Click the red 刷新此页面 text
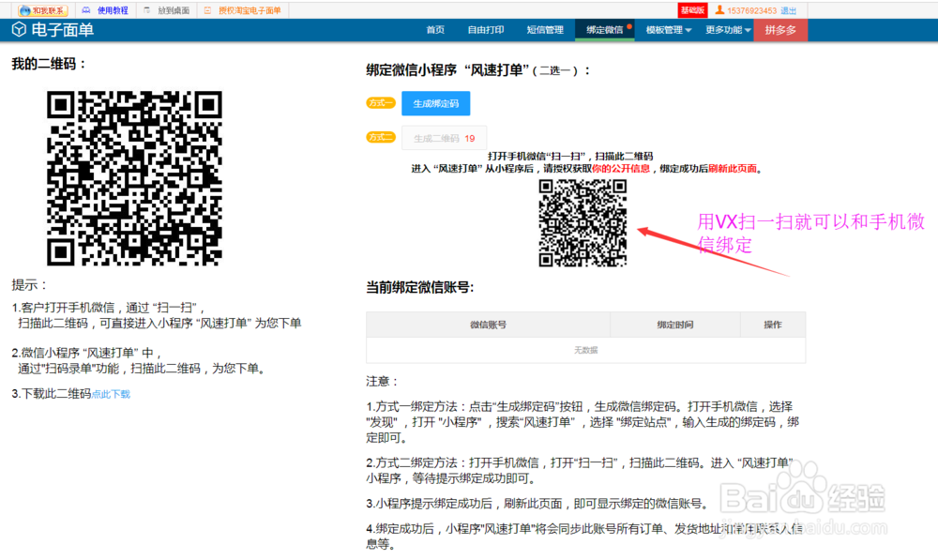The image size is (938, 560). click(733, 169)
